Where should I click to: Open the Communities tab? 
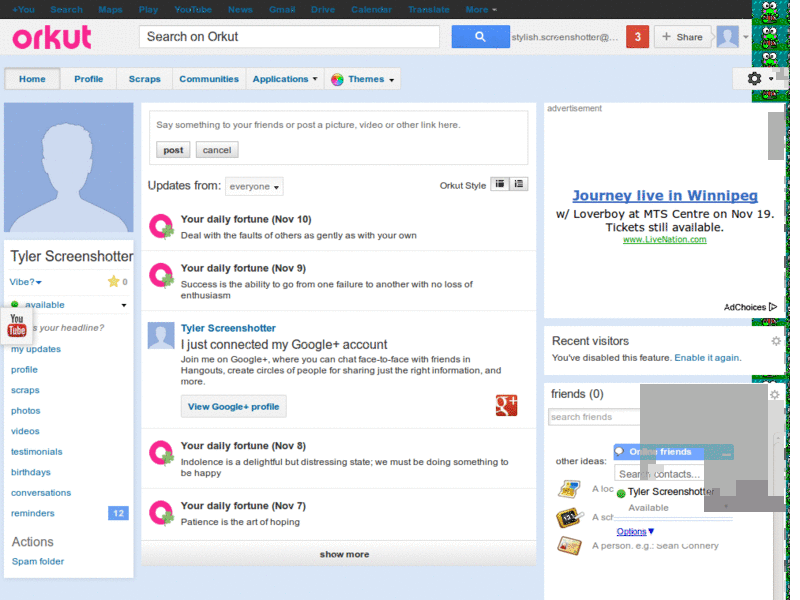click(209, 79)
